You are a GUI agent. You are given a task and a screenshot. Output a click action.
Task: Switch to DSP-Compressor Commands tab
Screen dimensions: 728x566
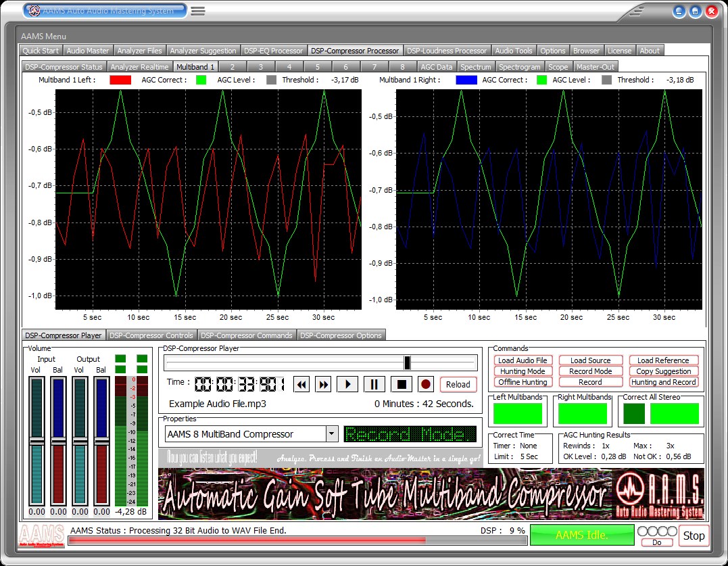coord(247,335)
